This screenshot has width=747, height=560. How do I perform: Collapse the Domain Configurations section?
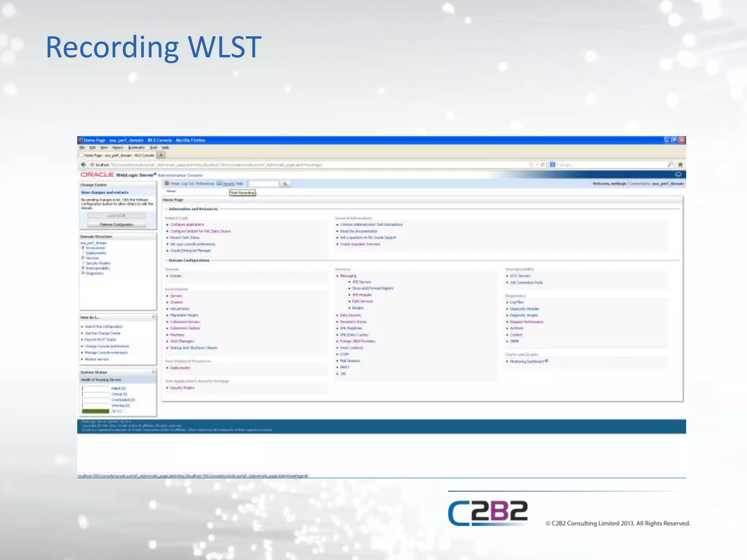(x=166, y=260)
